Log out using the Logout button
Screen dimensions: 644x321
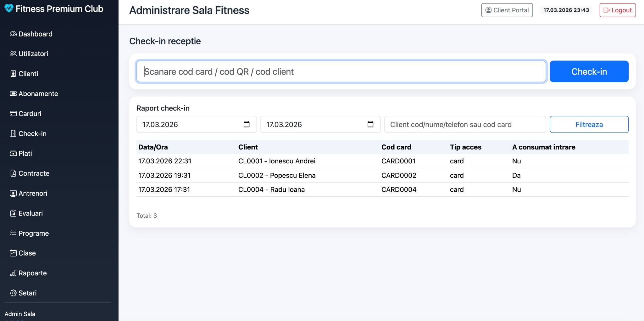pos(618,10)
